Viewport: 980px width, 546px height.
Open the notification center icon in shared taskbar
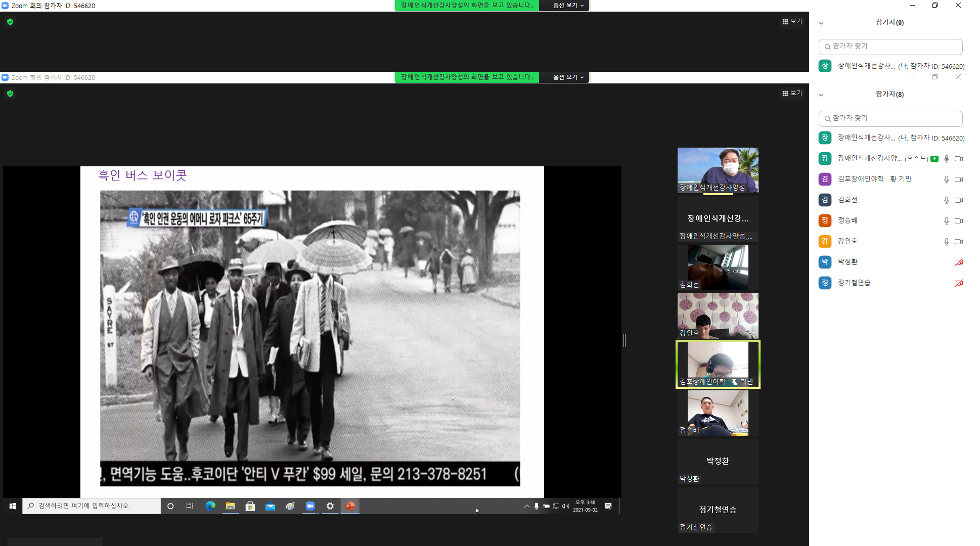click(608, 506)
